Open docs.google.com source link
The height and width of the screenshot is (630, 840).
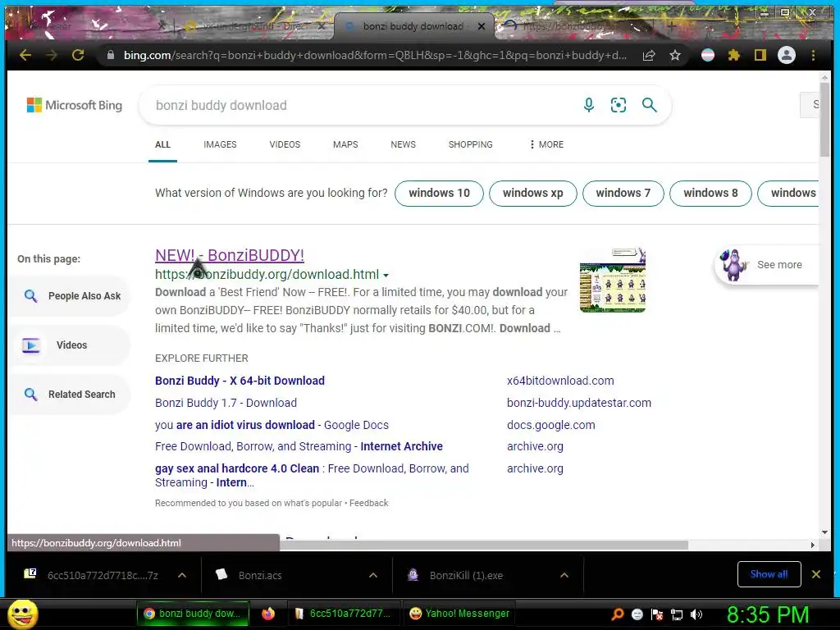550,425
